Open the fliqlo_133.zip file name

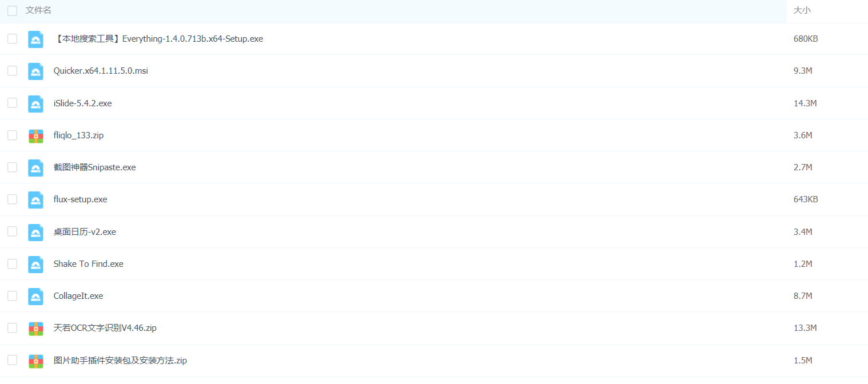[78, 135]
